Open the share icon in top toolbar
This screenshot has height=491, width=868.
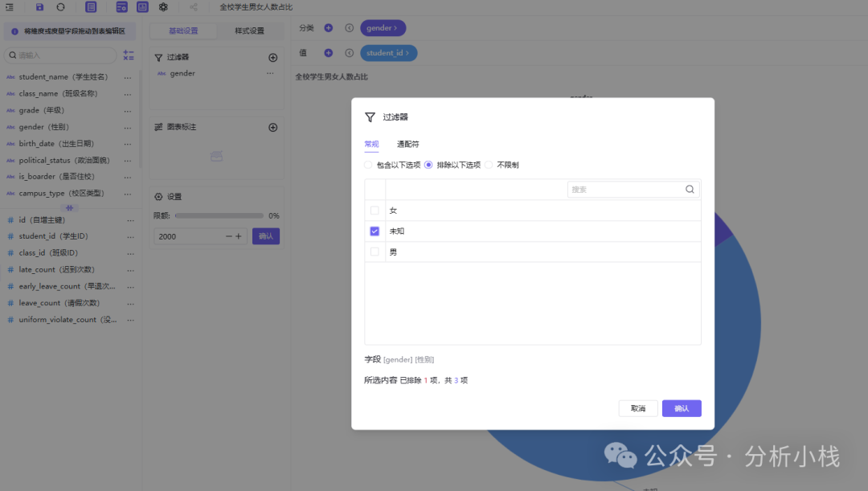click(x=193, y=7)
